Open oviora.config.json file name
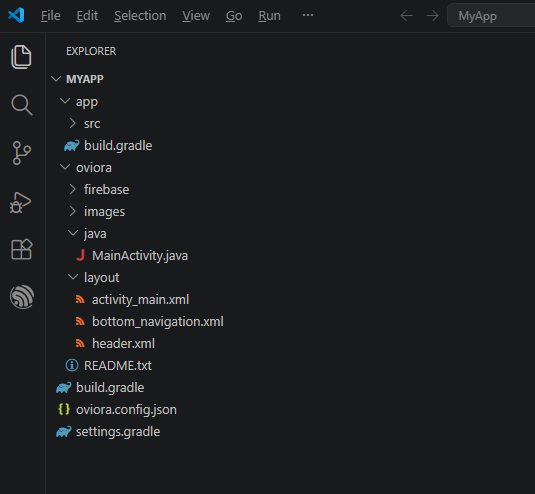 [126, 410]
